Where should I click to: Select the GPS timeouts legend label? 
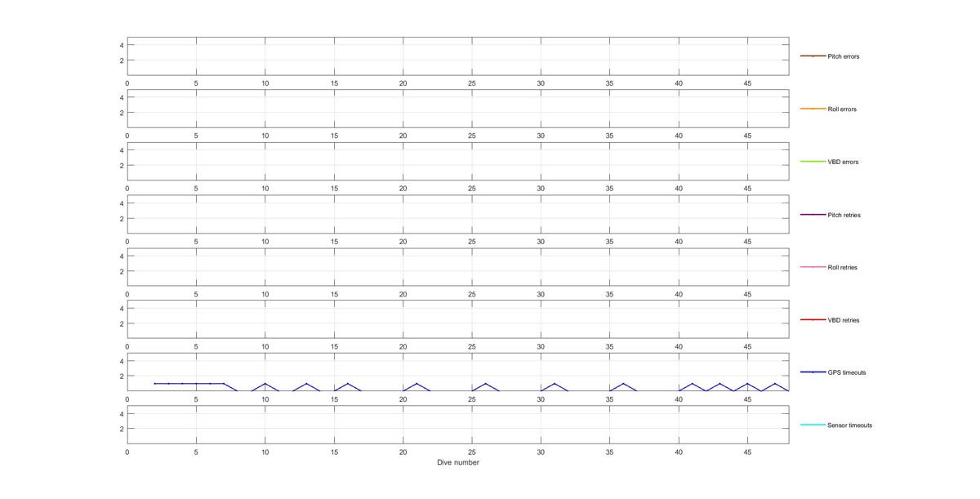click(x=846, y=372)
